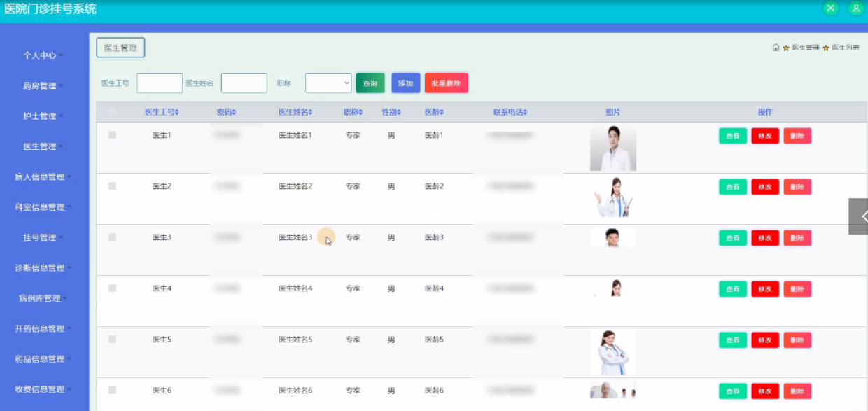
Task: Check the box for row 医生4
Action: click(112, 288)
